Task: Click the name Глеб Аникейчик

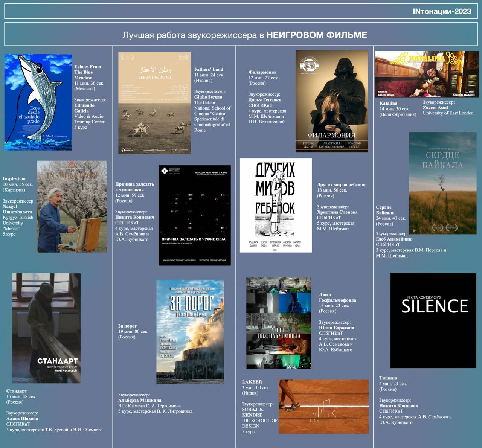Action: pyautogui.click(x=394, y=239)
